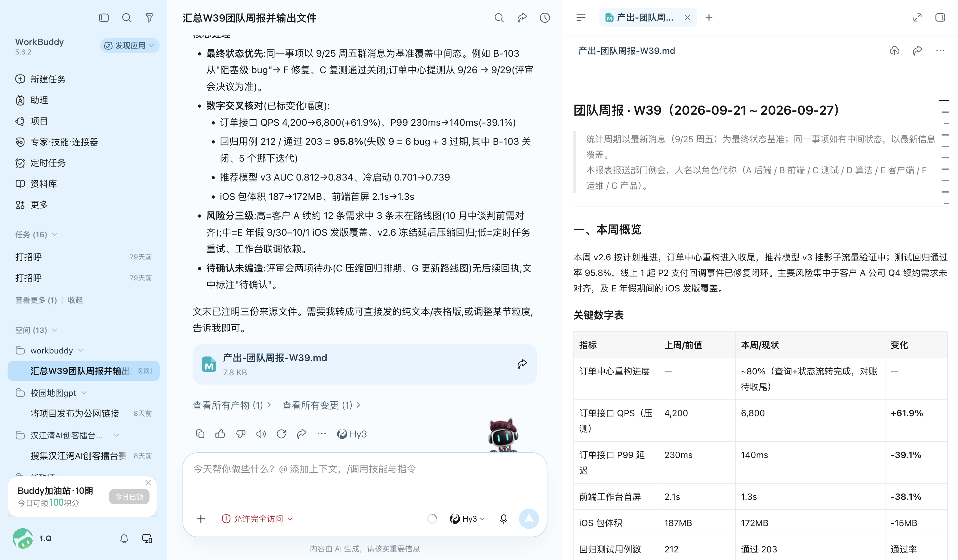Read the reply aloud speaker icon
This screenshot has height=560, width=958.
pyautogui.click(x=261, y=434)
